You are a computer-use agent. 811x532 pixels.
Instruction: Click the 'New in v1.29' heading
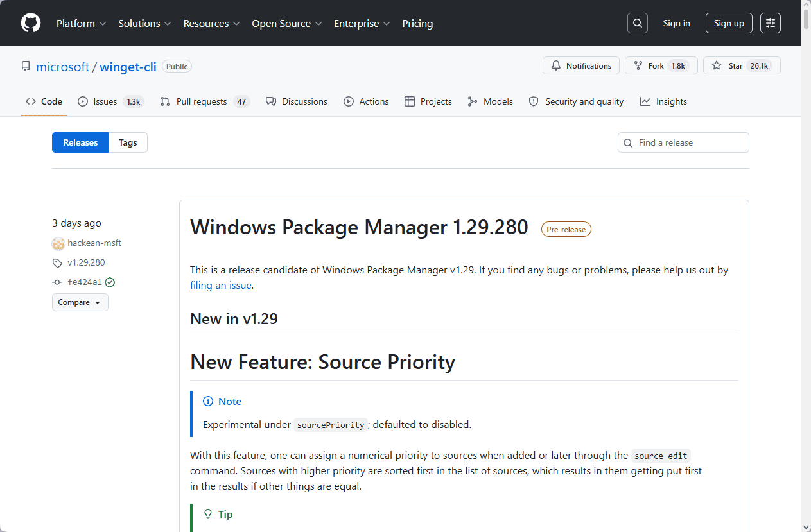(234, 319)
